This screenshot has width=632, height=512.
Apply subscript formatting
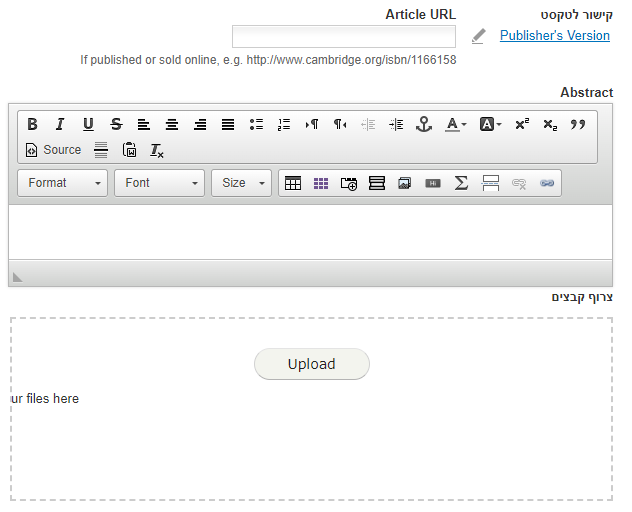(x=550, y=124)
